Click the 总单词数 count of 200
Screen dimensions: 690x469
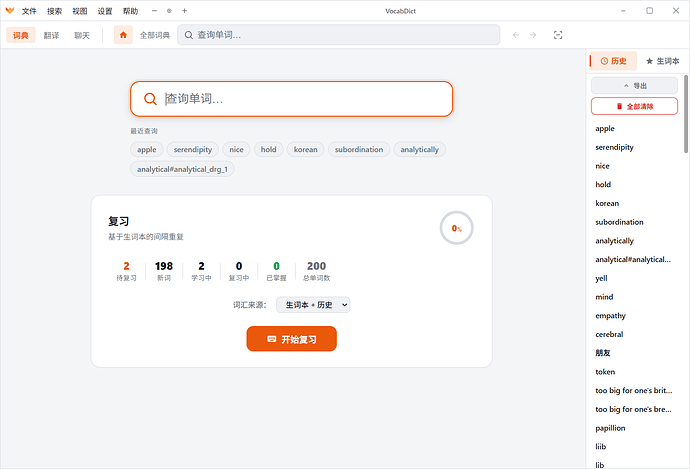tap(316, 266)
